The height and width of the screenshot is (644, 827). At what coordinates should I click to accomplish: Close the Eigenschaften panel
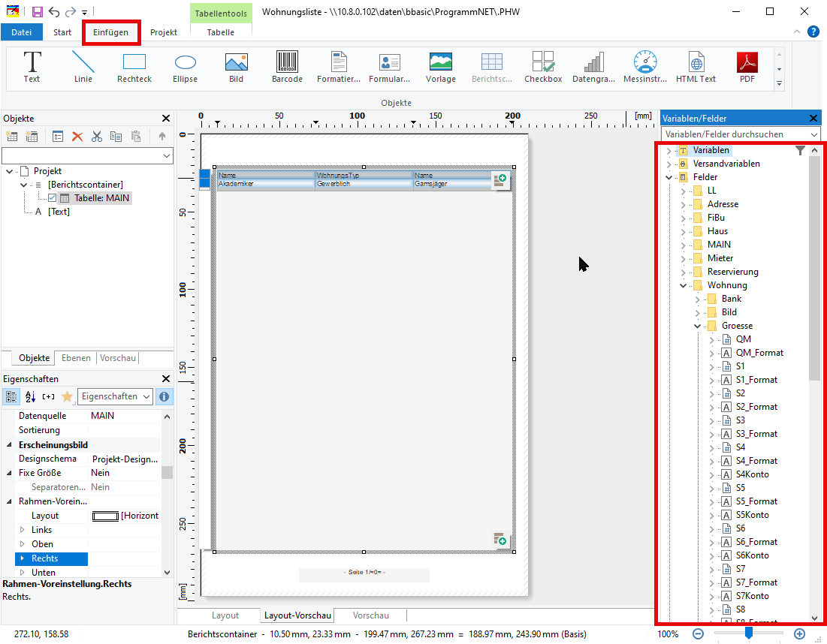pyautogui.click(x=165, y=379)
